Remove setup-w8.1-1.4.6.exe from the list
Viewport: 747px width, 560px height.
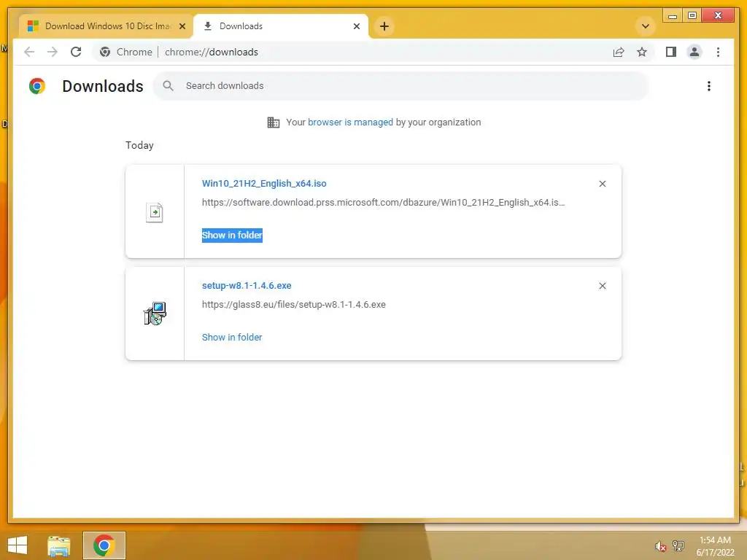(x=602, y=286)
